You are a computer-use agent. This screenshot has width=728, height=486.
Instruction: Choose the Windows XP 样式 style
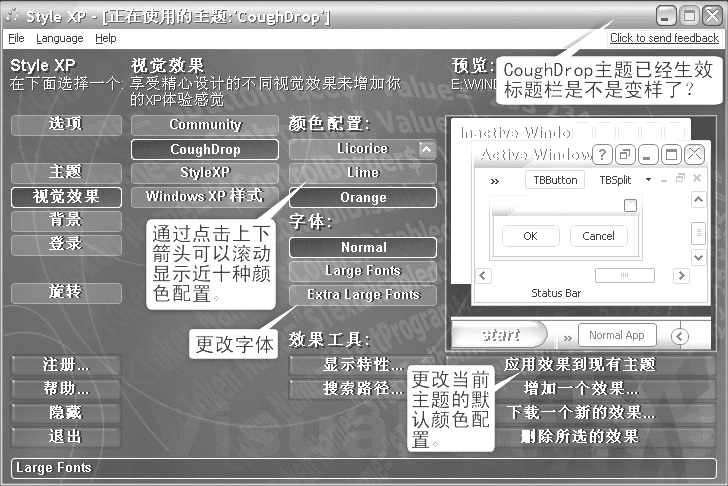click(x=205, y=196)
